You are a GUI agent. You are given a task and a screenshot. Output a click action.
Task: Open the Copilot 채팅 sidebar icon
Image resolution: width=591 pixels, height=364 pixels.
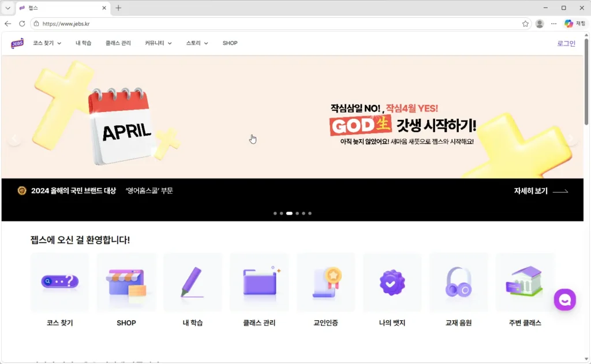(575, 24)
